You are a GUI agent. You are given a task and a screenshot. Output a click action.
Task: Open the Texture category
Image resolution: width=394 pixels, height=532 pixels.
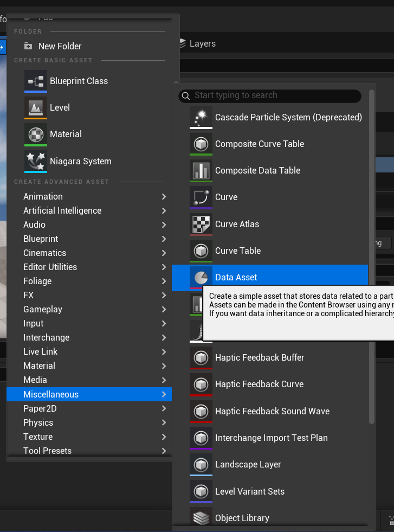coord(89,437)
